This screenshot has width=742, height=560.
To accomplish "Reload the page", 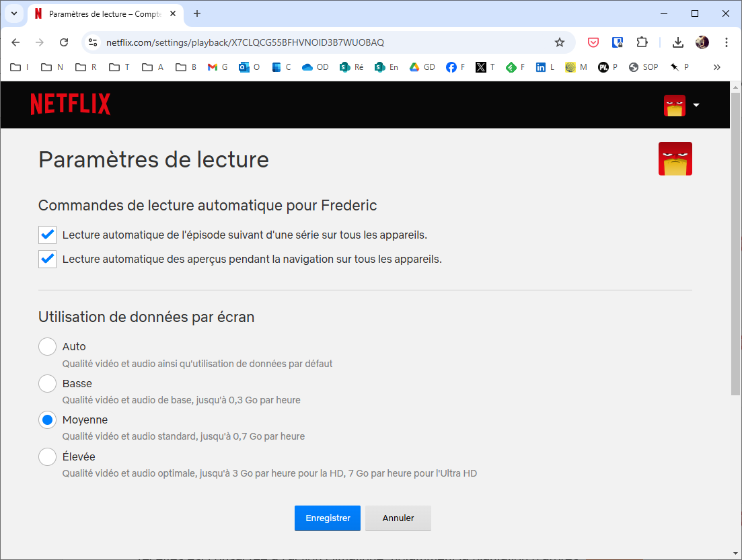I will click(64, 42).
